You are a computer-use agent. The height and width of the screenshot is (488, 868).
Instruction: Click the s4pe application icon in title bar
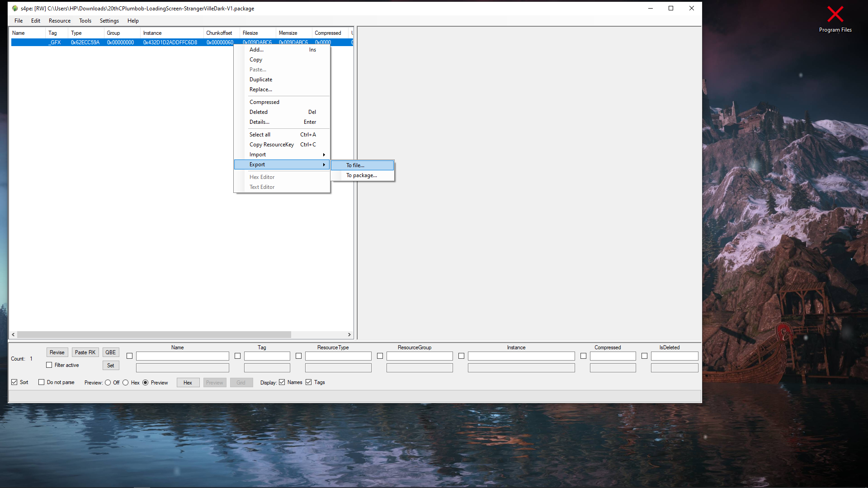pyautogui.click(x=14, y=8)
